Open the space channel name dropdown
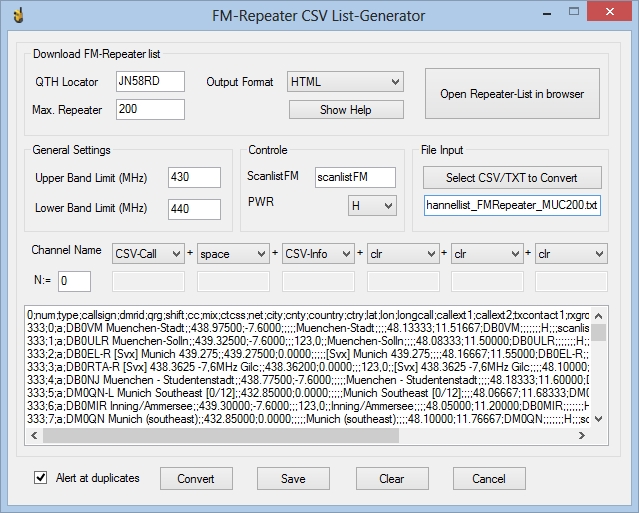Viewport: 639px width, 513px height. (x=233, y=254)
